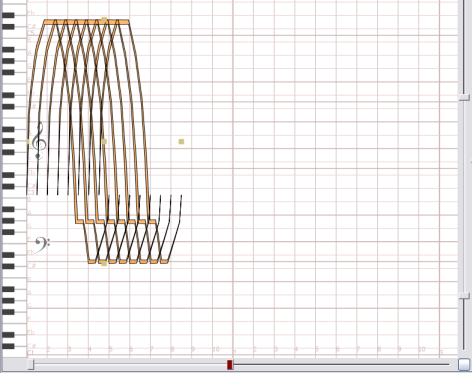This screenshot has height=373, width=472.
Task: Click the bottommost black piano key beside C#
Action: tap(8, 346)
